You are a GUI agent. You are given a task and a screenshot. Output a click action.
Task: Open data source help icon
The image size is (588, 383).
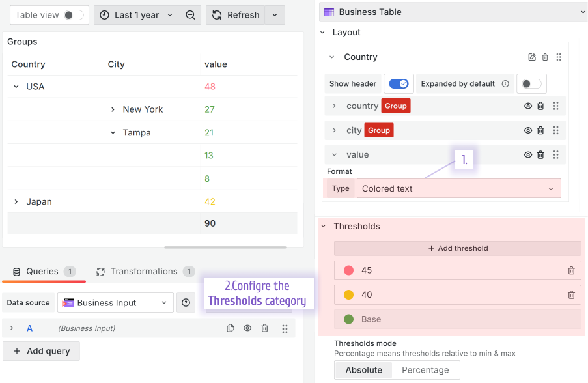[186, 303]
